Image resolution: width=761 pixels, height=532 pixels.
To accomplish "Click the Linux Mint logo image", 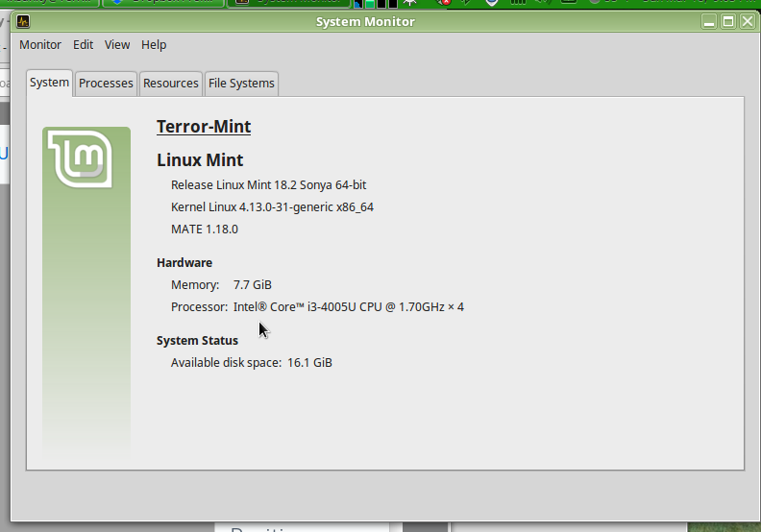I will point(81,158).
